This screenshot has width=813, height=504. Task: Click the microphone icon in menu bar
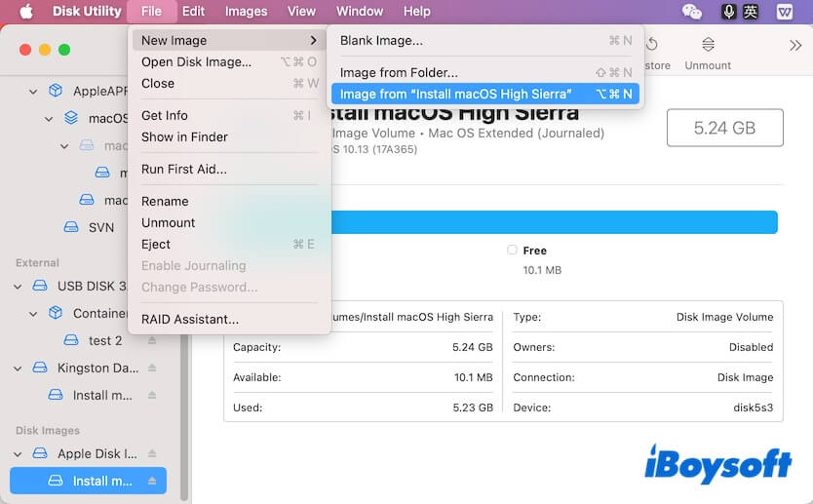[x=728, y=12]
